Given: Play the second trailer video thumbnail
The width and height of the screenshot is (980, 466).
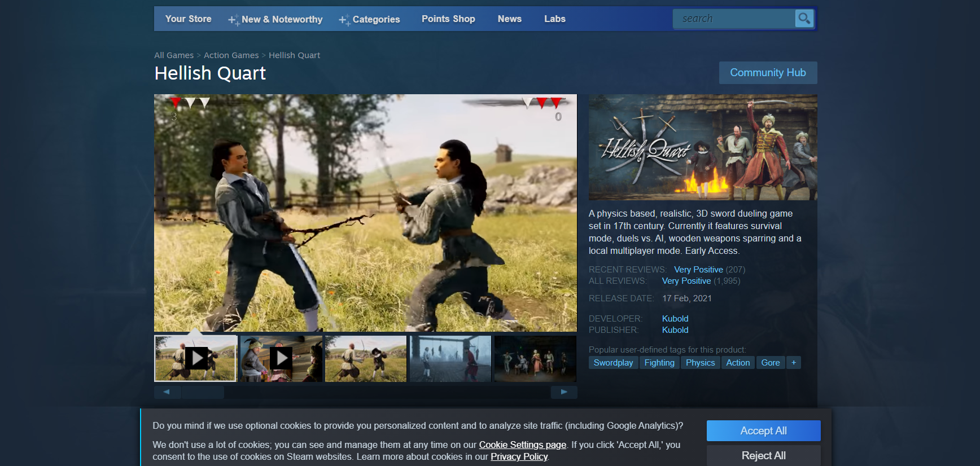Looking at the screenshot, I should coord(281,358).
